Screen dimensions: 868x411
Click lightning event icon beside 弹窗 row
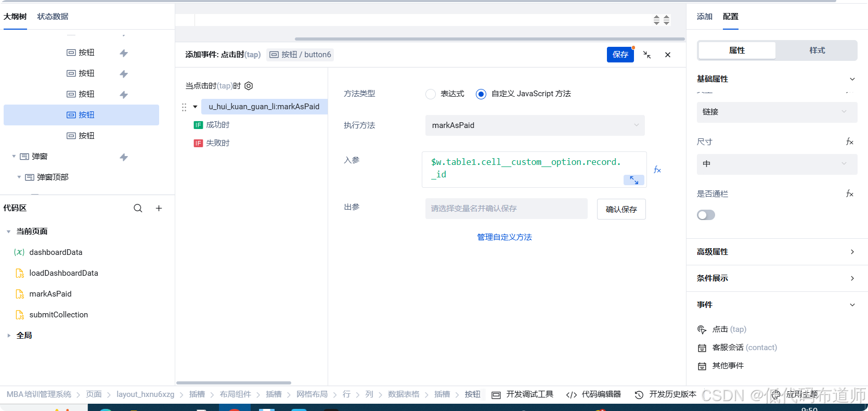pyautogui.click(x=124, y=157)
